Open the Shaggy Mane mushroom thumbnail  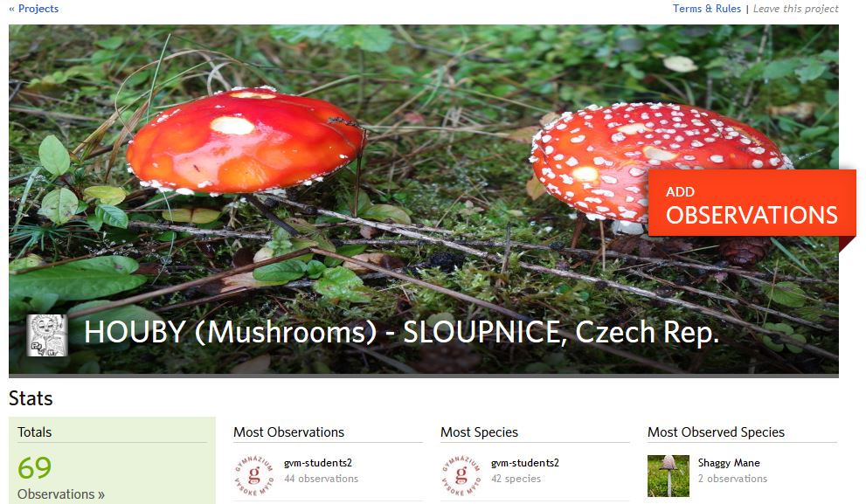point(669,475)
